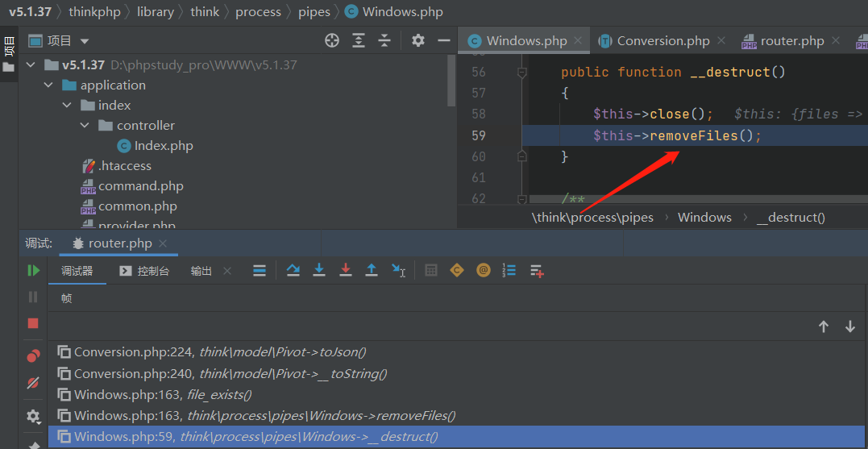The height and width of the screenshot is (449, 868).
Task: Resume program with green play icon
Action: point(33,271)
